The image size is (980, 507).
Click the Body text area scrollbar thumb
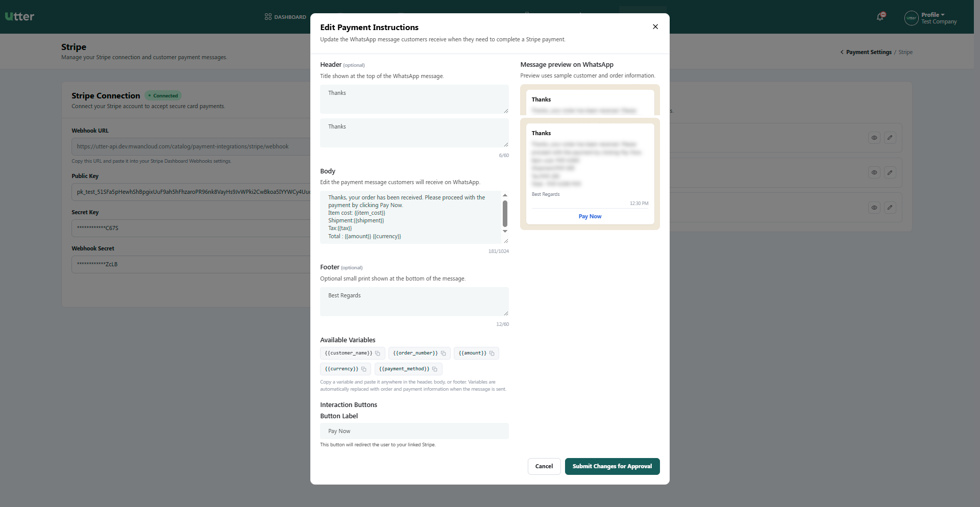(505, 213)
